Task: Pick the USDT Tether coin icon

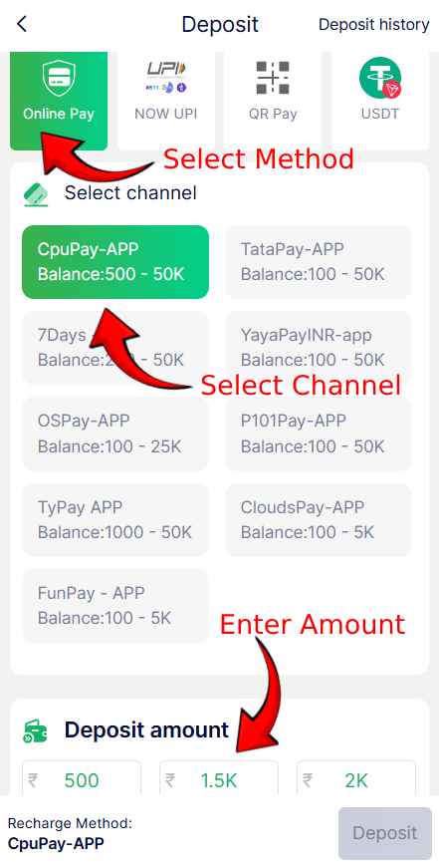Action: 380,78
